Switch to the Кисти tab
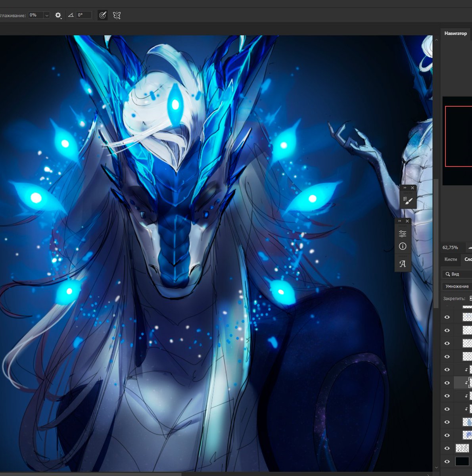 [x=451, y=259]
